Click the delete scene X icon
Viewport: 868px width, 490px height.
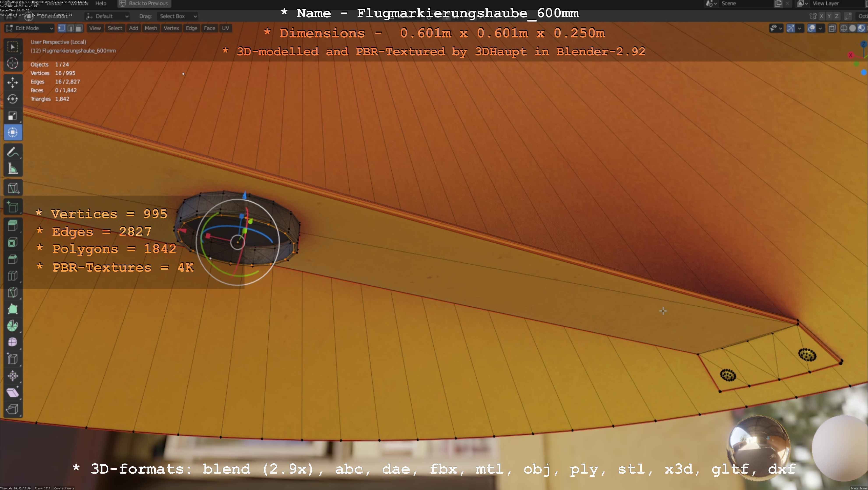787,3
